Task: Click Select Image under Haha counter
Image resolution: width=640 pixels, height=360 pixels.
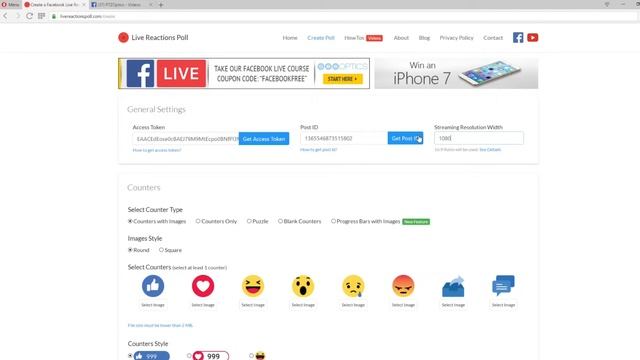Action: tap(253, 305)
